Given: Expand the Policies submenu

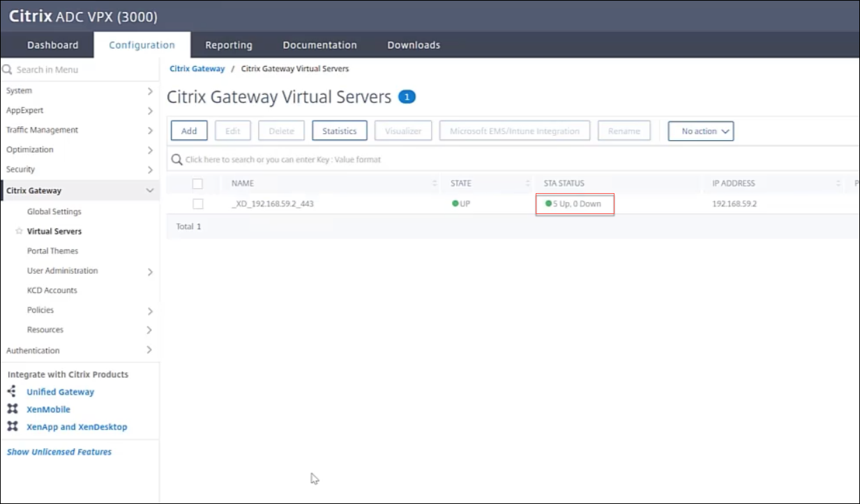Looking at the screenshot, I should click(149, 311).
